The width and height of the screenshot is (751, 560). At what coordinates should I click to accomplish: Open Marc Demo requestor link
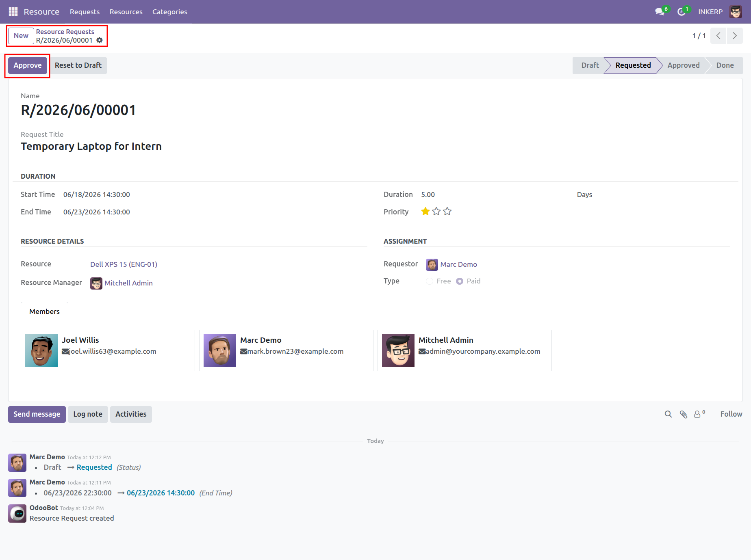tap(458, 264)
